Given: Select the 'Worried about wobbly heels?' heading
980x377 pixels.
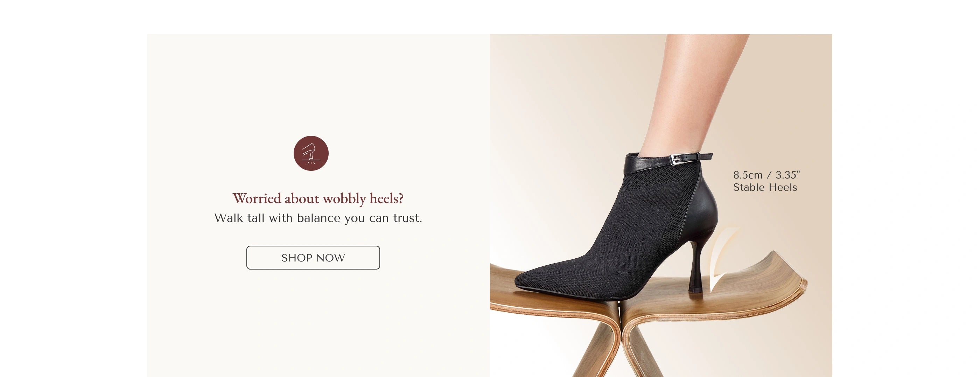Looking at the screenshot, I should [x=318, y=198].
